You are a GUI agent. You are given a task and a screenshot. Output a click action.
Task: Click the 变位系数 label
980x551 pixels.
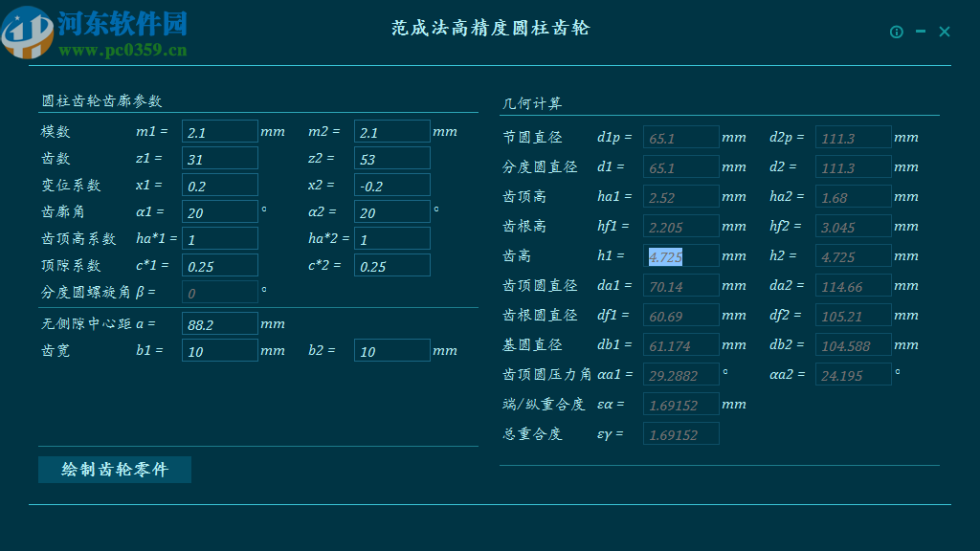(x=71, y=186)
